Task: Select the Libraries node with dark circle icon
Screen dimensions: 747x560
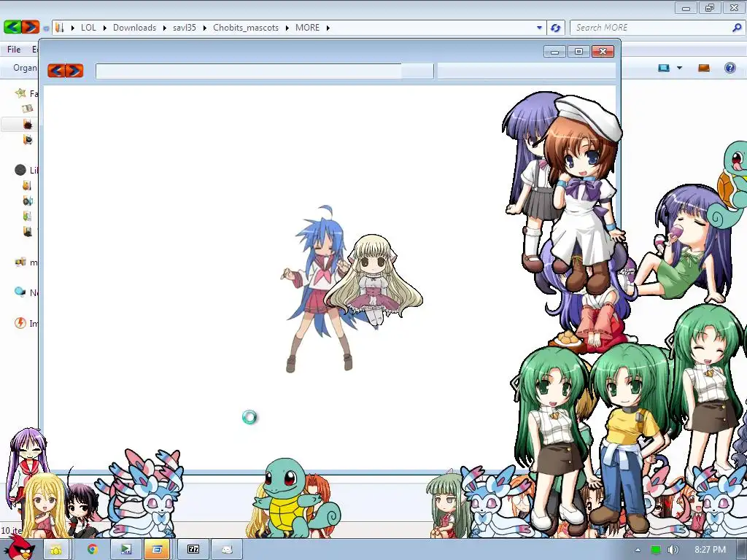Action: [20, 170]
